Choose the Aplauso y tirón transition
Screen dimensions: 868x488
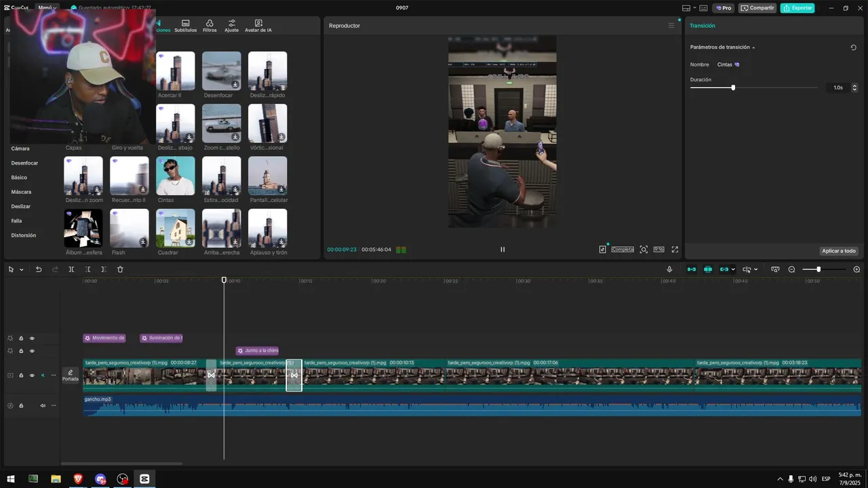click(268, 228)
